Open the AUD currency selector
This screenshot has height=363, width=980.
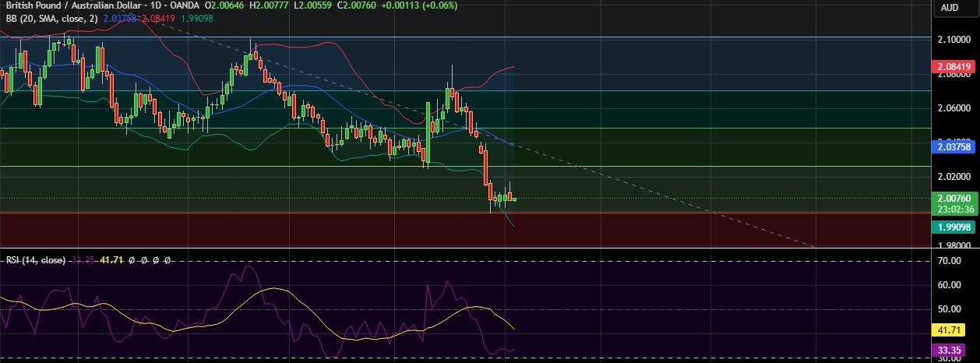tap(949, 8)
